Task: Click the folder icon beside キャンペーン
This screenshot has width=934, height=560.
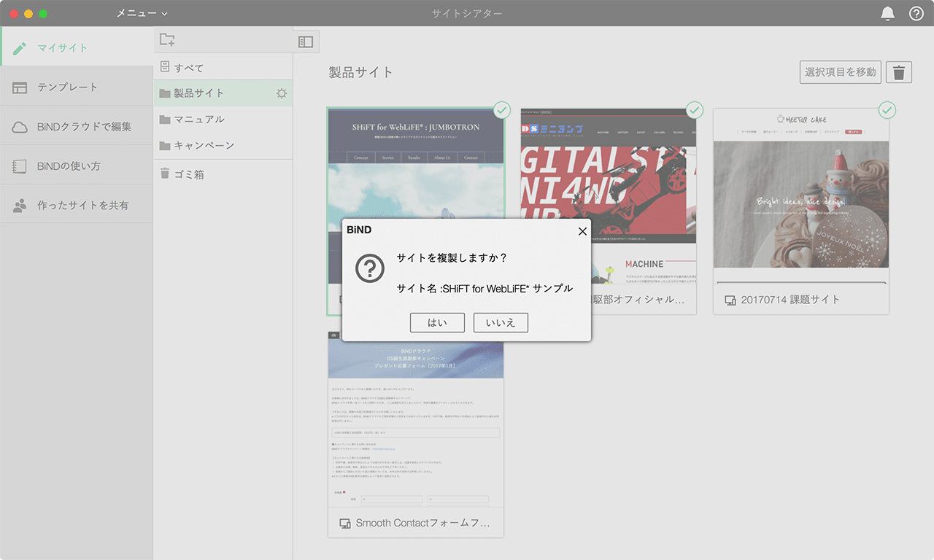Action: pos(165,145)
